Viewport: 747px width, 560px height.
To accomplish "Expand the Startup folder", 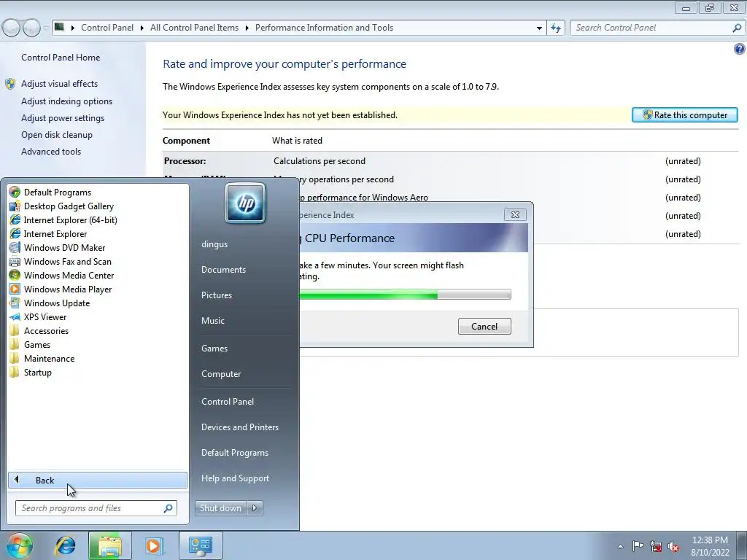I will coord(31,372).
